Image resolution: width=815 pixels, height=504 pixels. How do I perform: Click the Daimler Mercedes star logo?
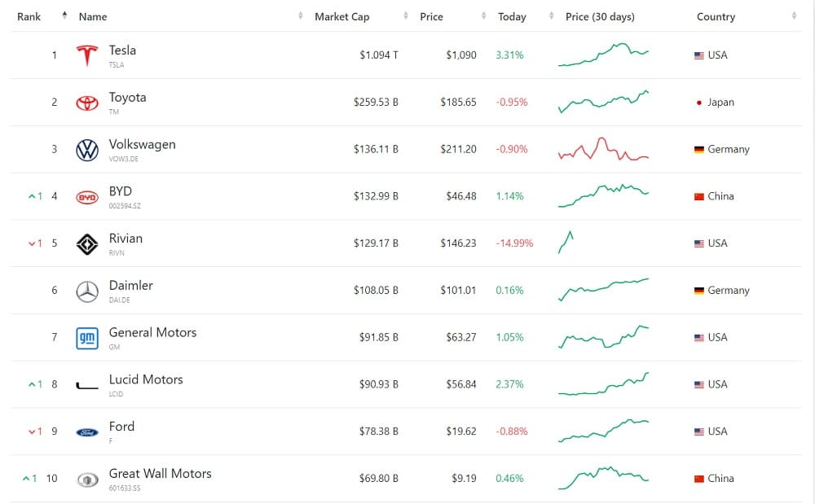pos(87,291)
